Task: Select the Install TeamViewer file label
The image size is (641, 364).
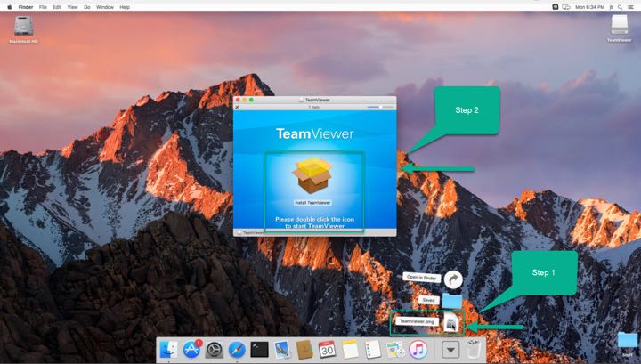Action: pyautogui.click(x=312, y=203)
